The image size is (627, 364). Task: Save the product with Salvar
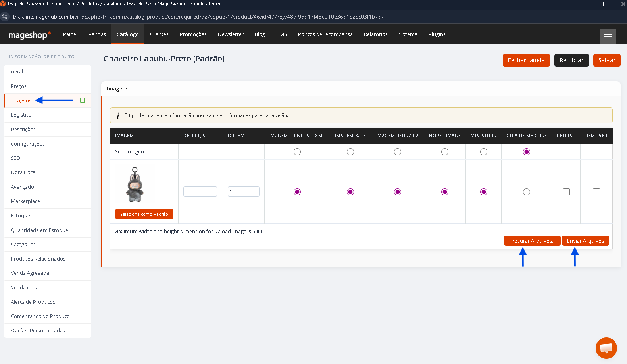607,60
